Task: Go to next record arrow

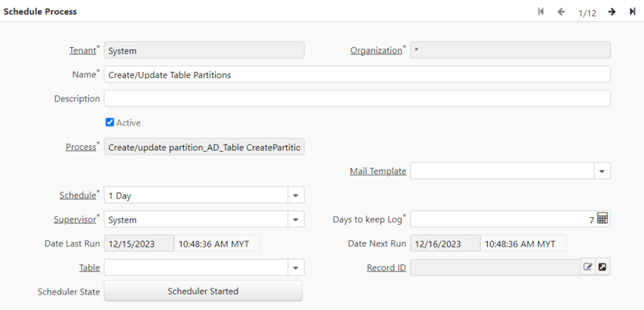Action: pos(612,12)
